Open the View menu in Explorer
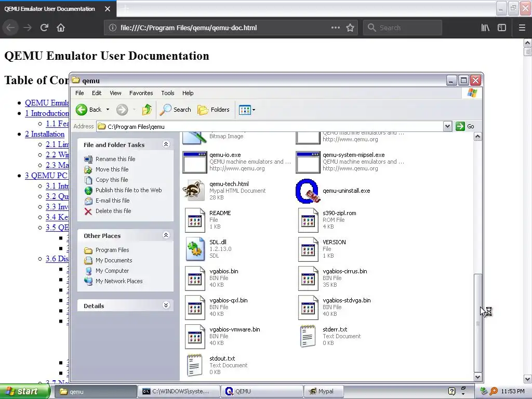The image size is (532, 399). (115, 93)
